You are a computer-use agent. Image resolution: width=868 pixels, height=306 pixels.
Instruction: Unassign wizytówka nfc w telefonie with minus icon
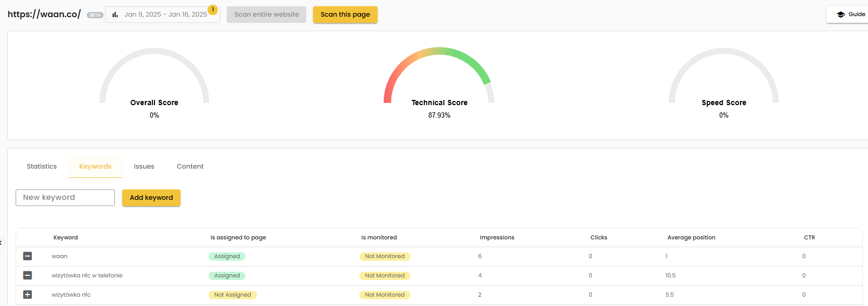coord(28,275)
